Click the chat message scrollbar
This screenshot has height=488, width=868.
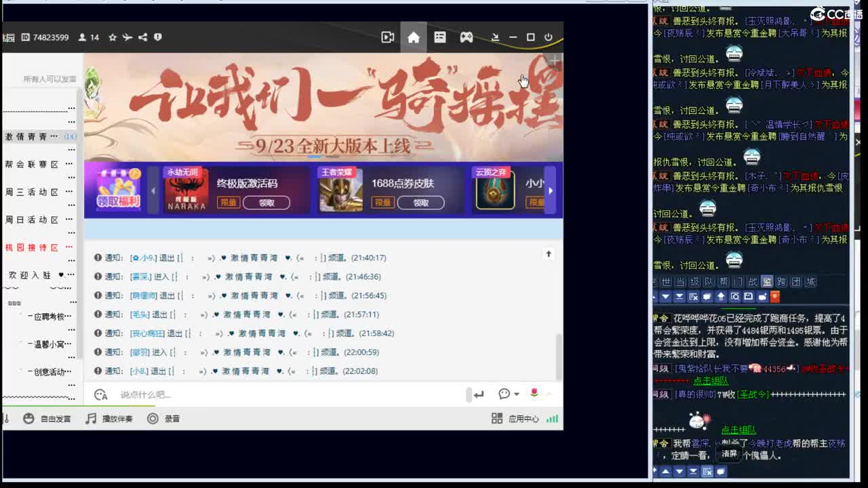559,357
